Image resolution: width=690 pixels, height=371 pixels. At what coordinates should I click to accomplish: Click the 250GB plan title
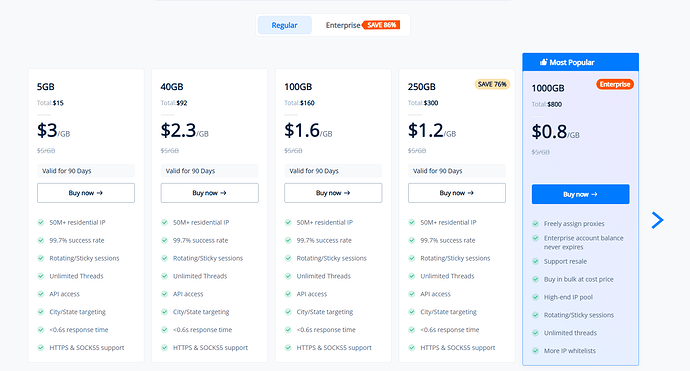tap(422, 87)
